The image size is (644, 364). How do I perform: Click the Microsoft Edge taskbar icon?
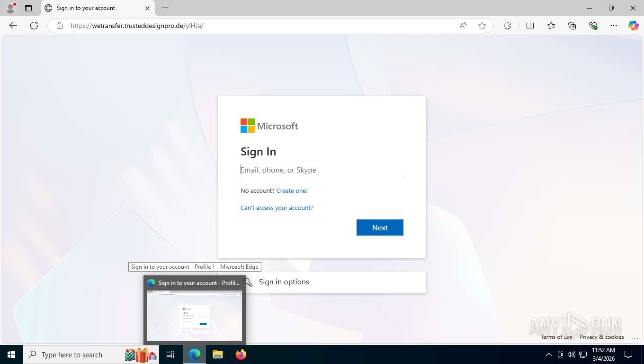coord(195,355)
